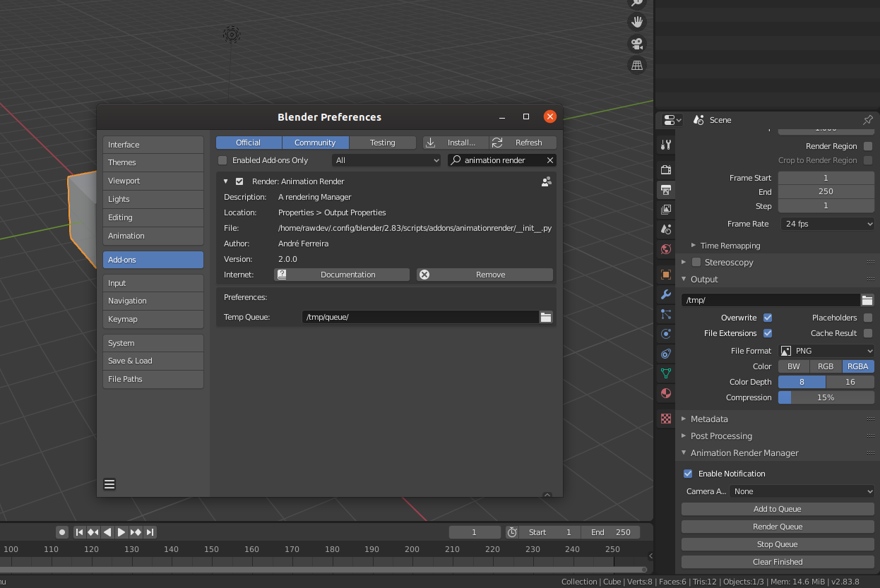Open the Output properties tab
Screen dimensions: 880x588
665,189
